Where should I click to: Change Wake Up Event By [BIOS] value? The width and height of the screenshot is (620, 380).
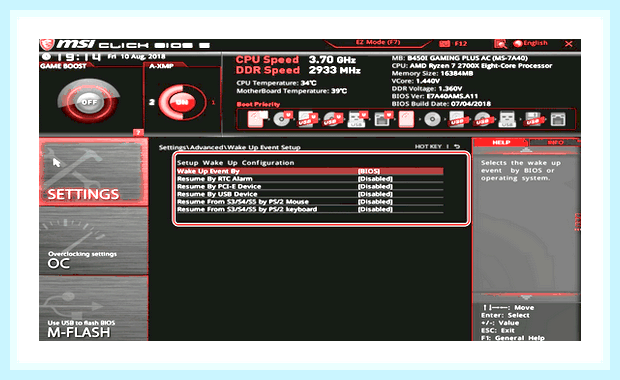point(369,171)
